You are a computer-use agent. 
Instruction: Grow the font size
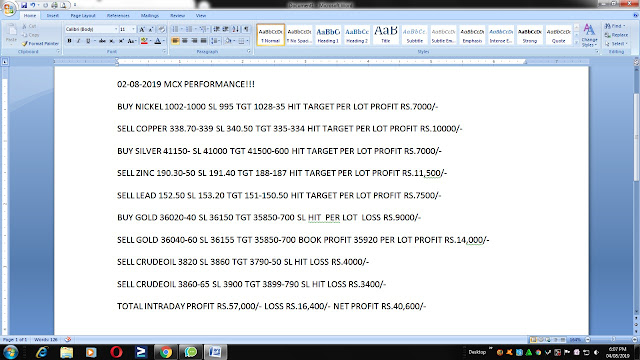pos(142,29)
